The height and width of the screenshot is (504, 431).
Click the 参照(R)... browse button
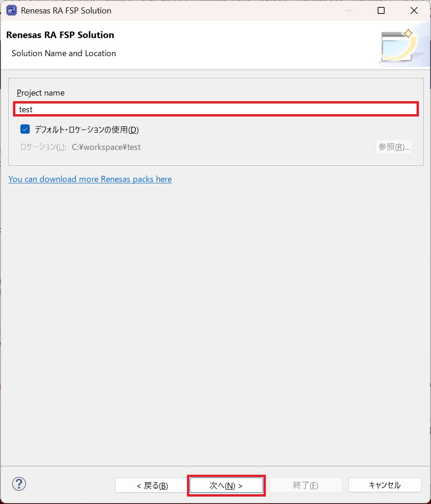click(394, 147)
